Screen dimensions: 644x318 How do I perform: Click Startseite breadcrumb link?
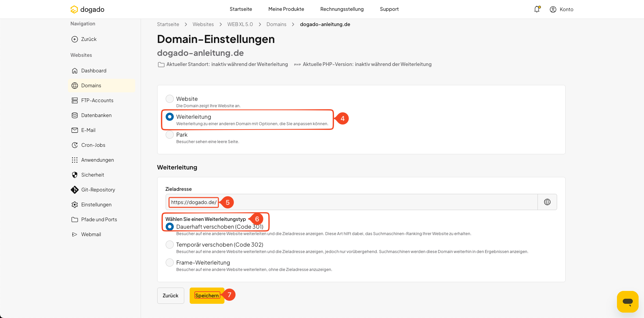point(168,24)
